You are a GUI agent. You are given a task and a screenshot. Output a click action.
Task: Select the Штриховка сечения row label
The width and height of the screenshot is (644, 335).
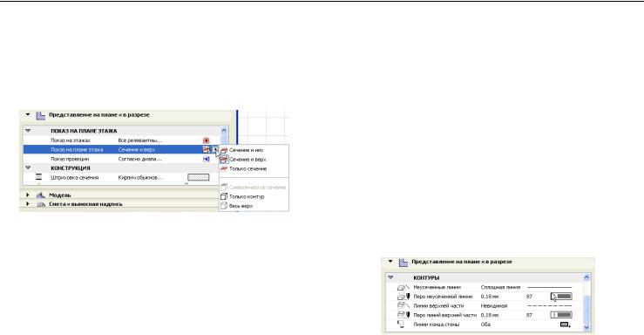[74, 178]
